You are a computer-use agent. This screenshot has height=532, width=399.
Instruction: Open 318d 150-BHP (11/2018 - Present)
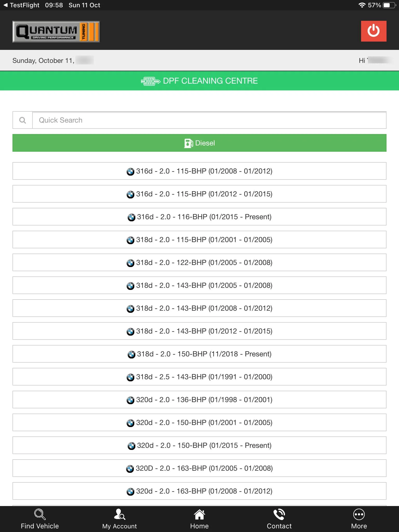(x=199, y=354)
